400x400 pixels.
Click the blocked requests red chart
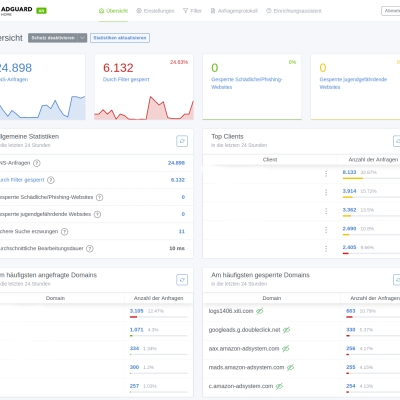tap(144, 108)
